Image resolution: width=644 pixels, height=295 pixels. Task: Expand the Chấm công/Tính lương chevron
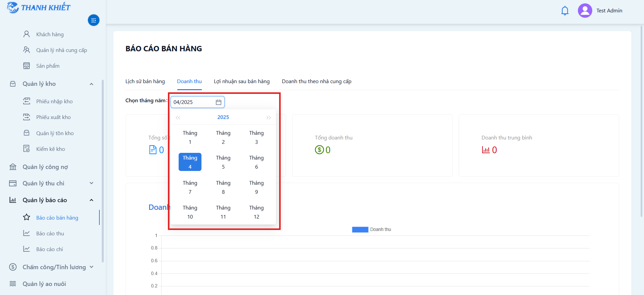[x=91, y=267]
